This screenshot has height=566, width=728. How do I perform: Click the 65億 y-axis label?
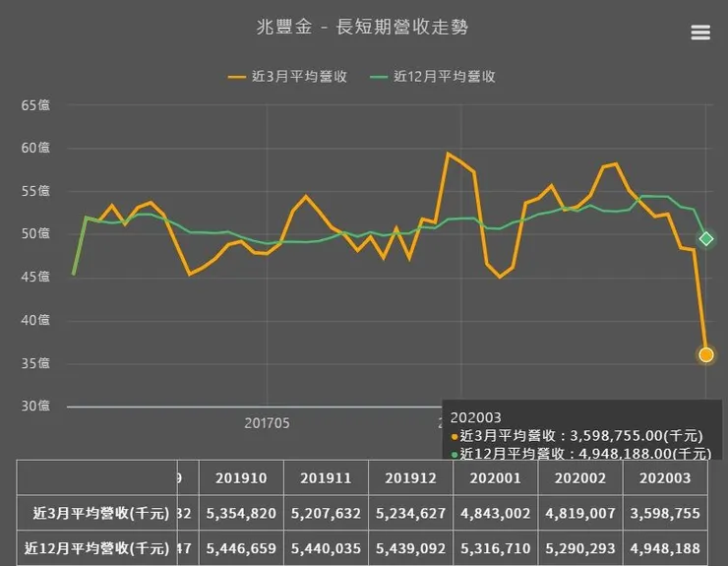coord(35,105)
